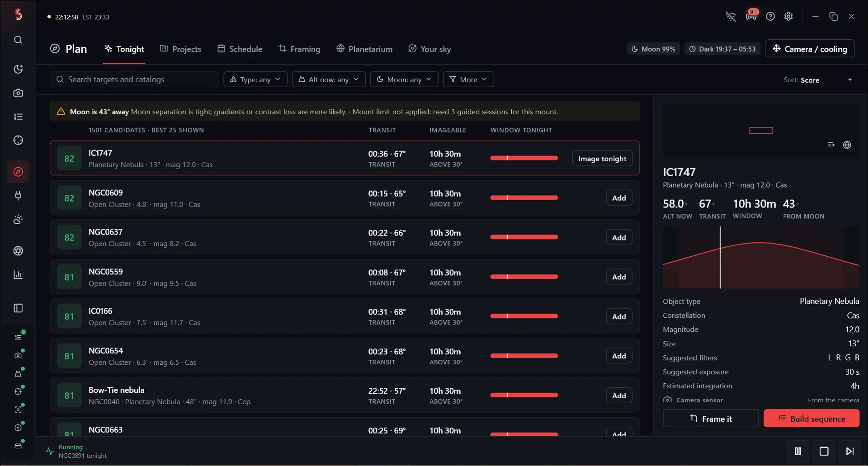Switch to the Projects tab
This screenshot has width=868, height=466.
point(180,49)
